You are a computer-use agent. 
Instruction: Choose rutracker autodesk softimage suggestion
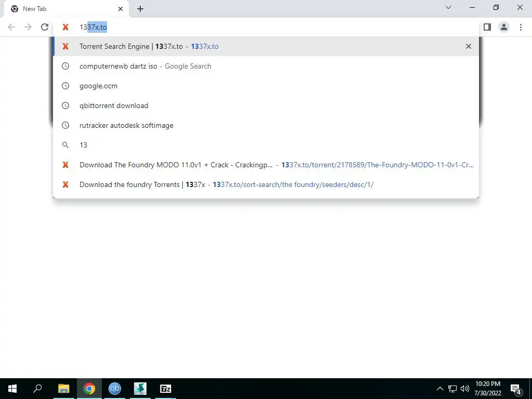(x=266, y=125)
